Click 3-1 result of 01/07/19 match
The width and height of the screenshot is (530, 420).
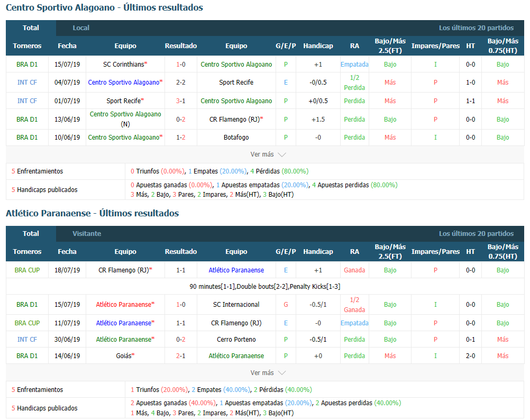[x=181, y=101]
